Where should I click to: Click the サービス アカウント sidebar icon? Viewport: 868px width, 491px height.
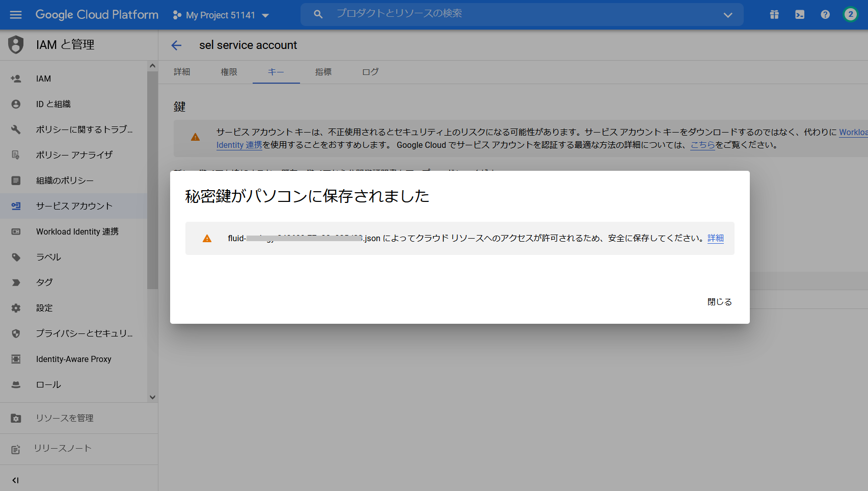[16, 206]
